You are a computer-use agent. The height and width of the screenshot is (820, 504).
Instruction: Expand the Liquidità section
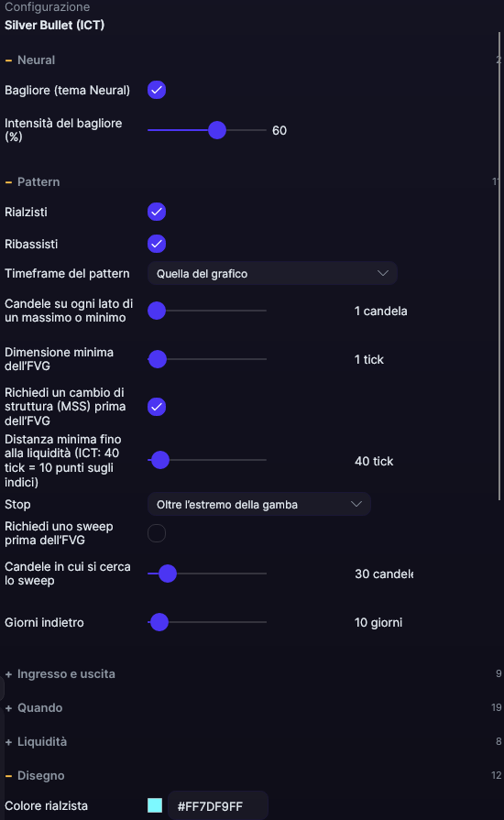point(36,742)
